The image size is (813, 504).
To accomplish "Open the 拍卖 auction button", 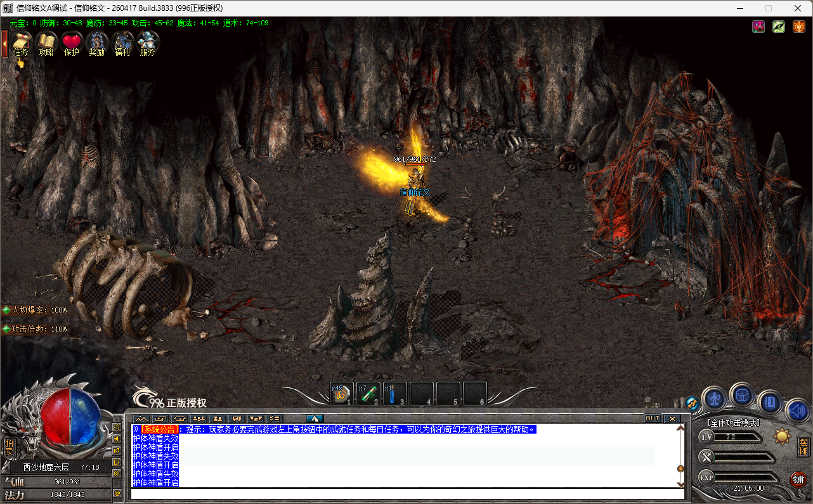I will [x=9, y=448].
